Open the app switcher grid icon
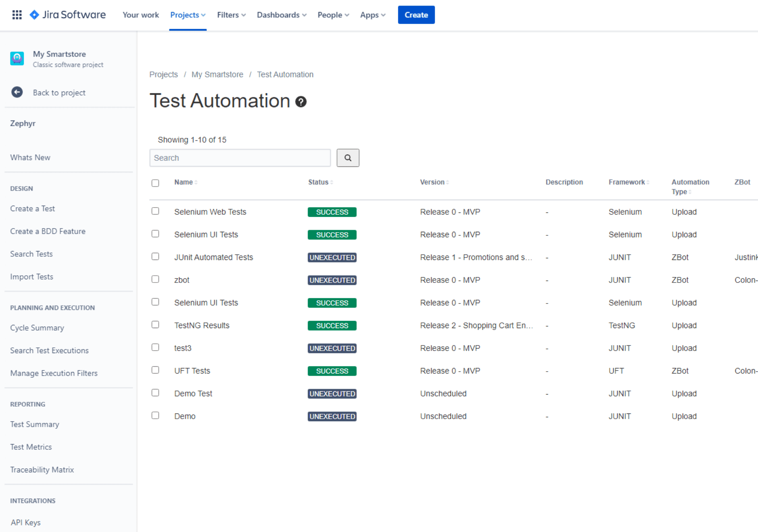 coord(17,15)
